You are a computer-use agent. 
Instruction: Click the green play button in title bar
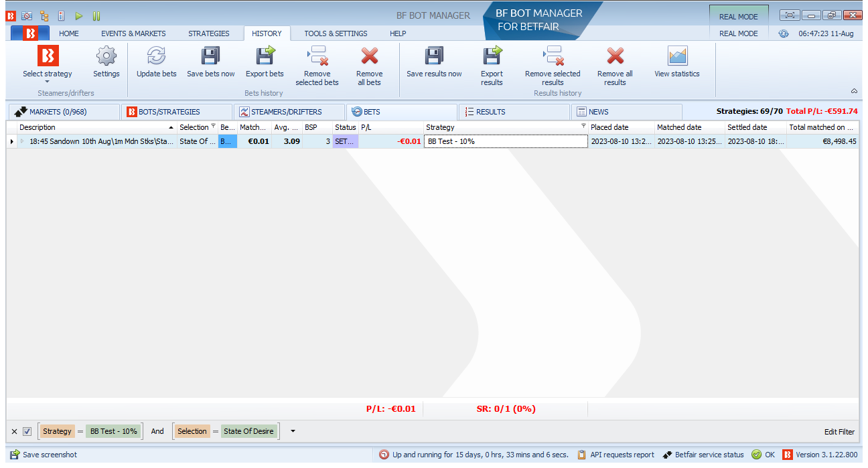point(79,15)
